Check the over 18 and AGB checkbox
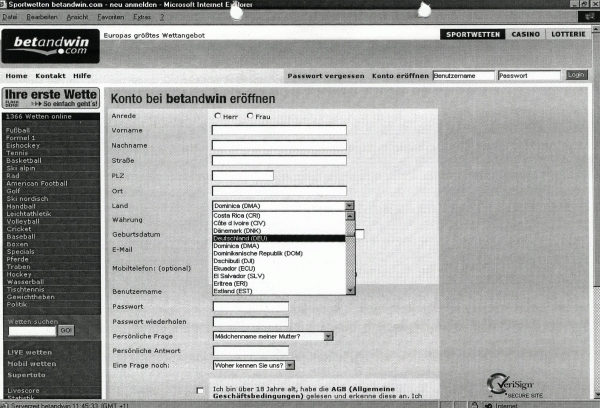 pos(200,390)
